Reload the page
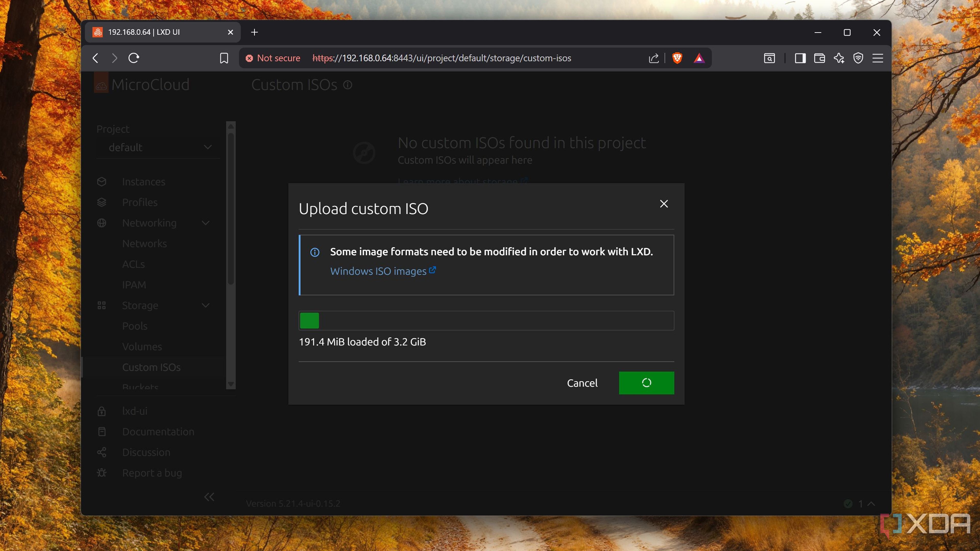 [x=134, y=58]
